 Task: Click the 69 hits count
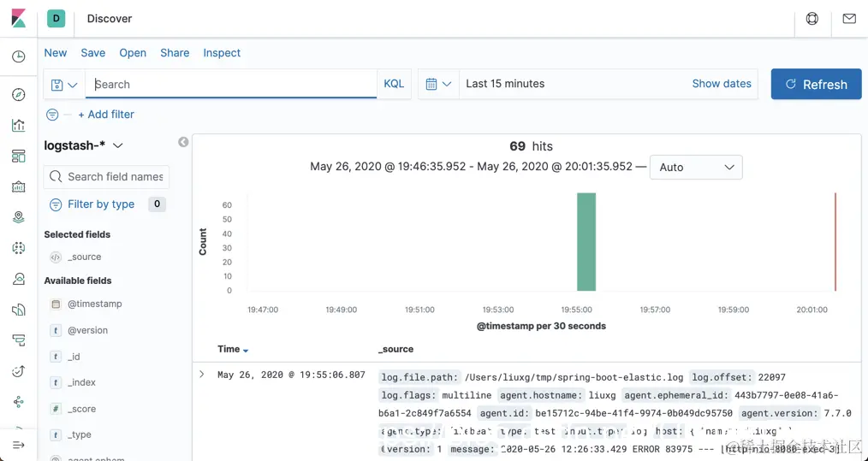[531, 146]
